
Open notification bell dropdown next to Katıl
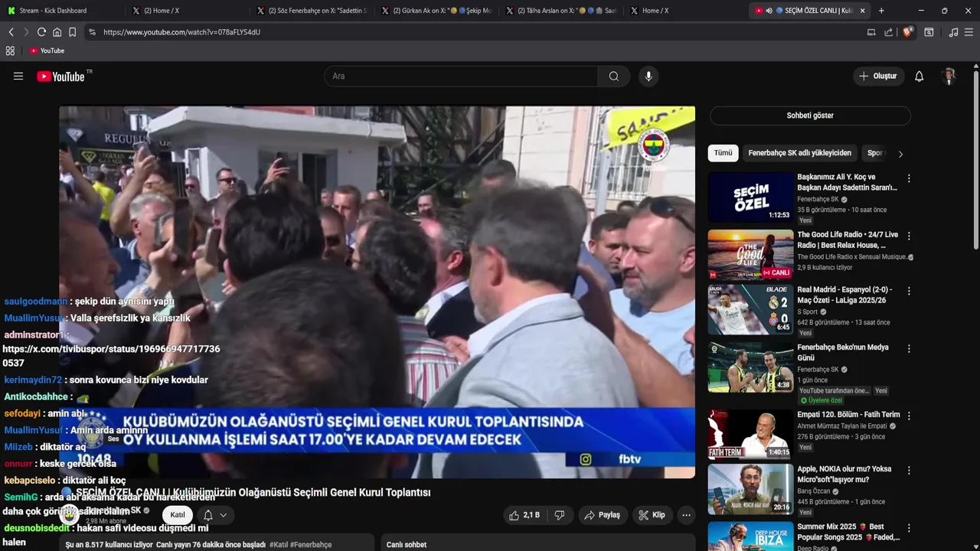point(214,515)
